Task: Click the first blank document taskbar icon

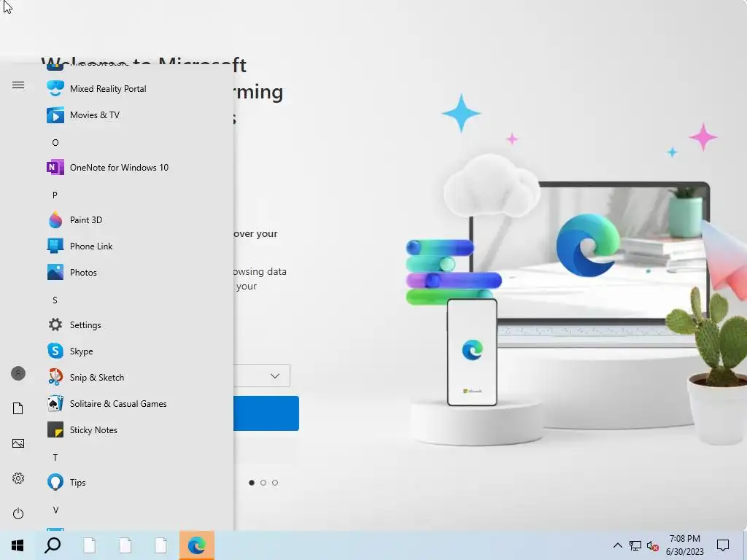Action: (x=90, y=545)
